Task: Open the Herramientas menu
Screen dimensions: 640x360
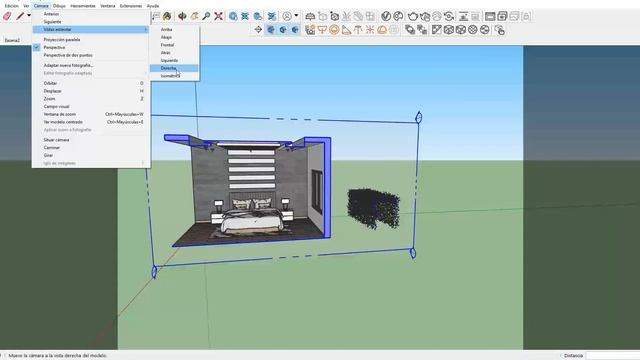Action: point(83,6)
